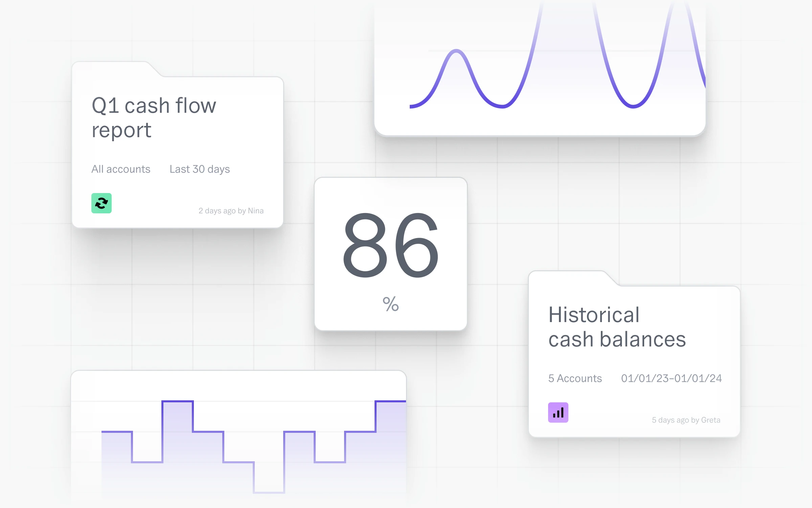This screenshot has height=508, width=812.
Task: Open the 5 Accounts selector
Action: (575, 378)
